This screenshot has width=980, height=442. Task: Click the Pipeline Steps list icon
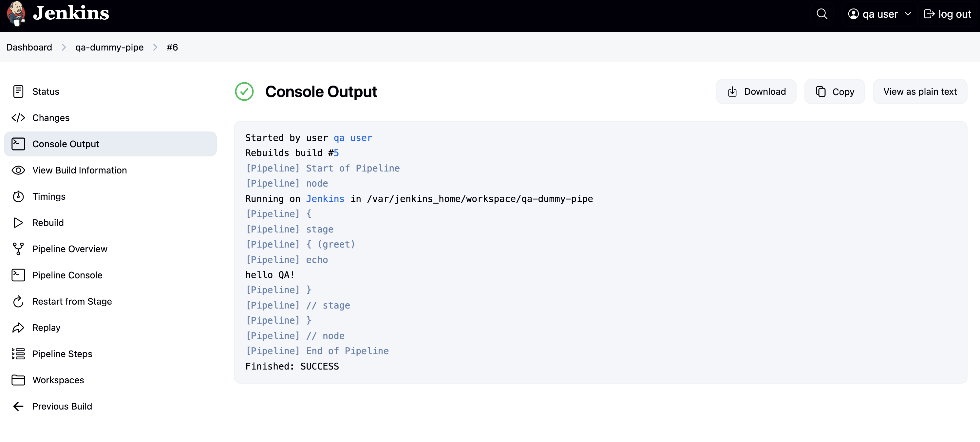[x=18, y=354]
